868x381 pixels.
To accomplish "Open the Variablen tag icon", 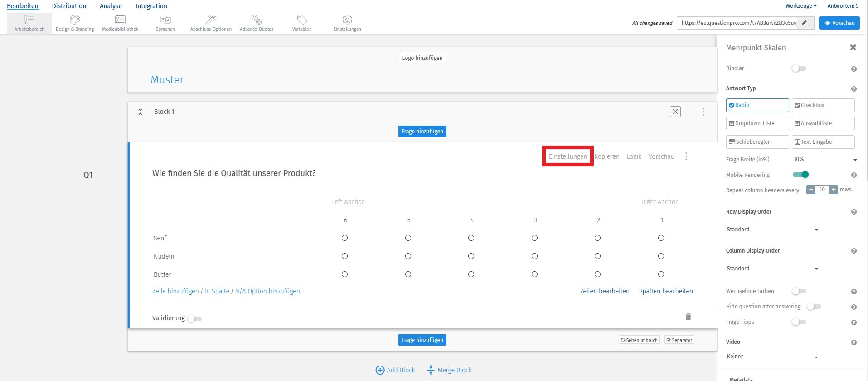I will (x=302, y=20).
